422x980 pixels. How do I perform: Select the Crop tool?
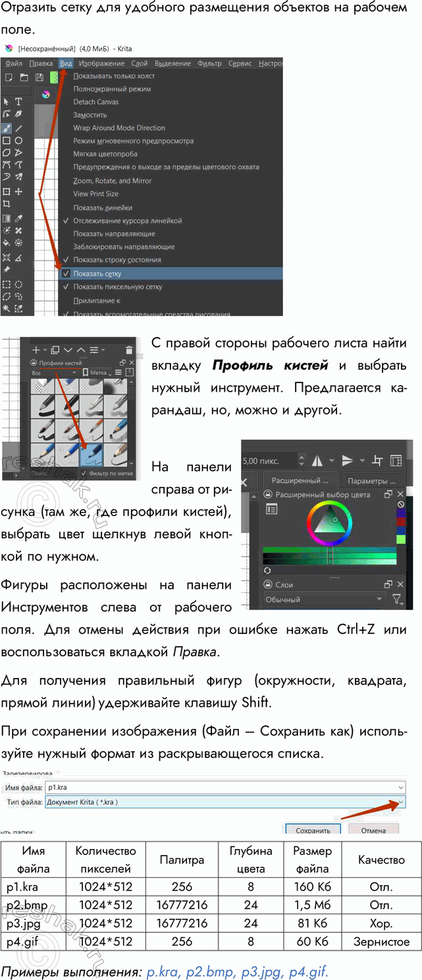(x=7, y=204)
